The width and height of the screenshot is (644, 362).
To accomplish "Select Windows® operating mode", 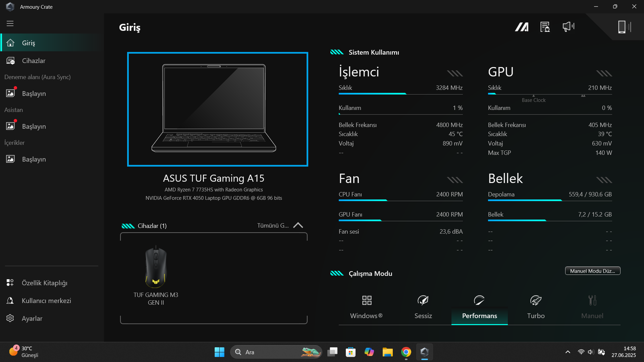I will [x=366, y=307].
